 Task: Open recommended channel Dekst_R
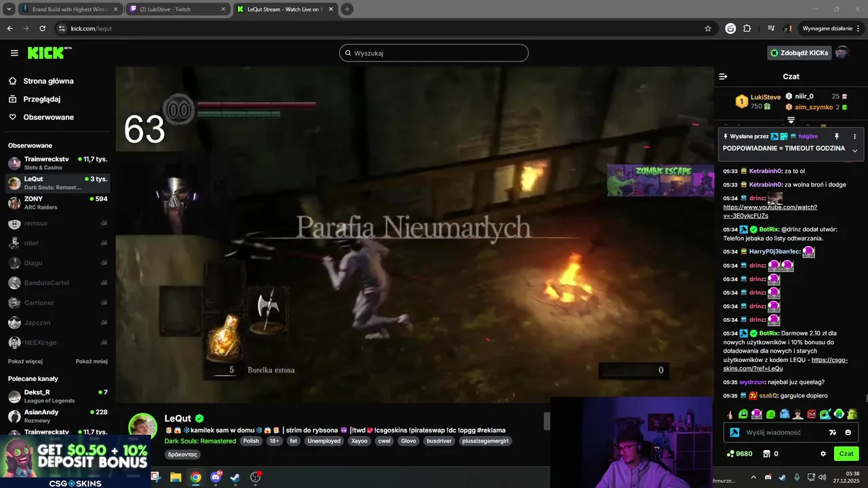point(58,396)
